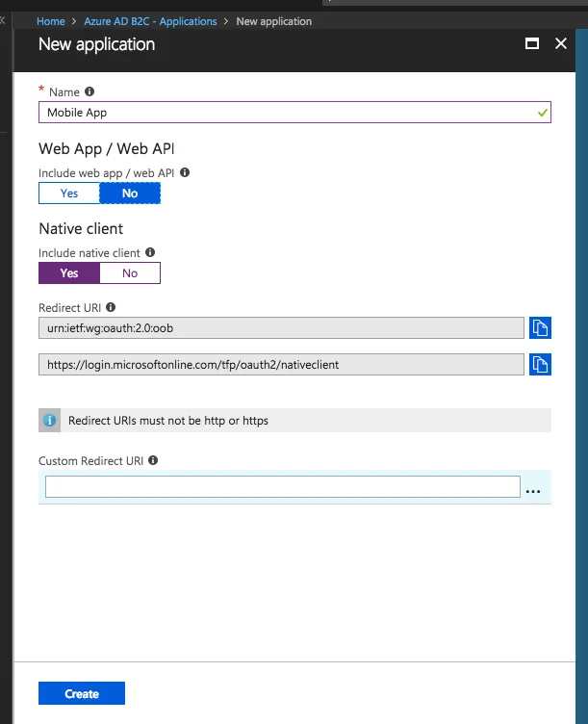This screenshot has height=724, width=588.
Task: Go to Home breadcrumb
Action: point(51,21)
